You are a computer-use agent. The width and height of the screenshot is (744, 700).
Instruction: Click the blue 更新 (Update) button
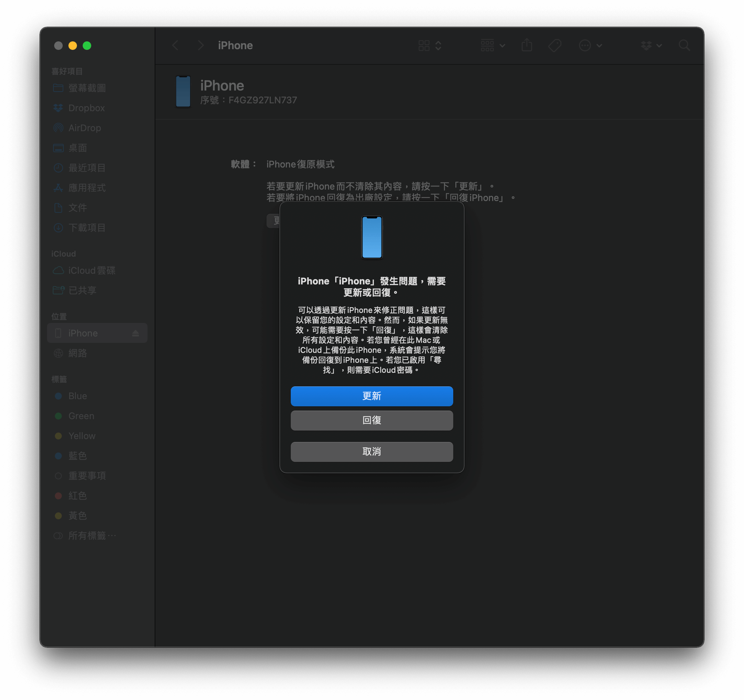[x=372, y=396]
